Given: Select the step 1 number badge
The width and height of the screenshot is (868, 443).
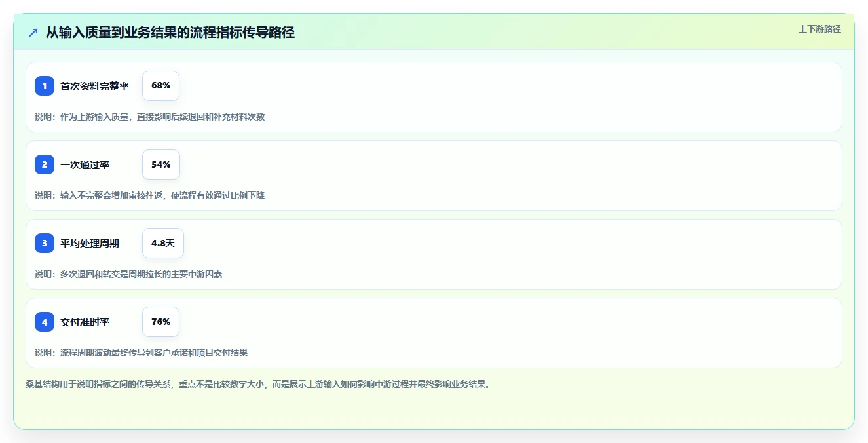Looking at the screenshot, I should pyautogui.click(x=45, y=86).
